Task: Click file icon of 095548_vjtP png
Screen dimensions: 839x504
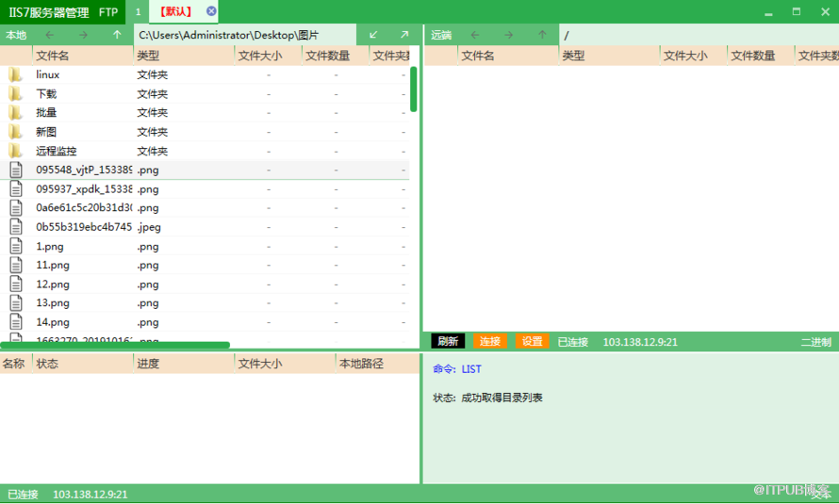Action: click(16, 170)
